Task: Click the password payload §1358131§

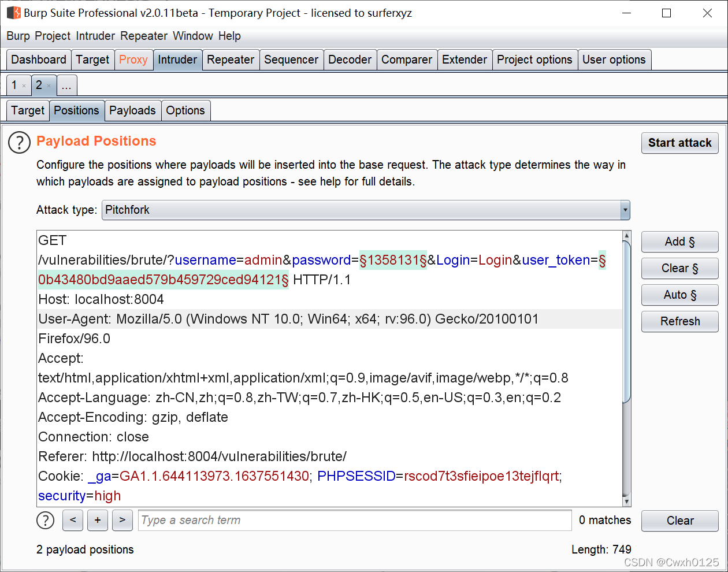Action: coord(393,260)
